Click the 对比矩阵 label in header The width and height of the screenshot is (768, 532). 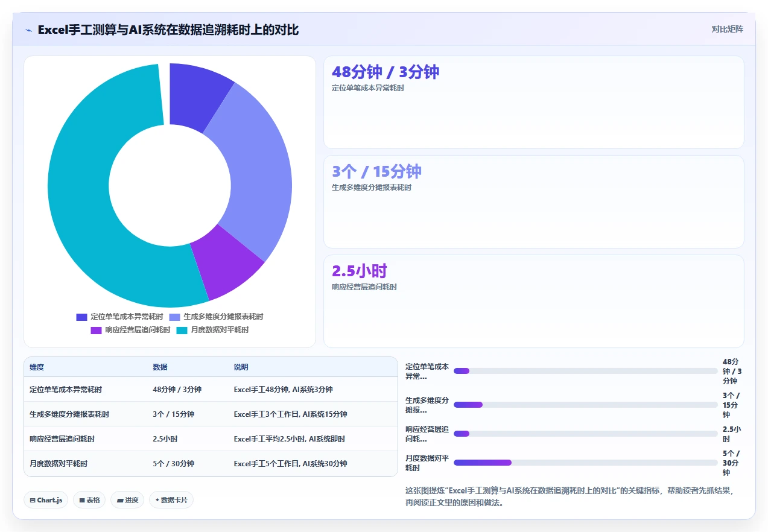click(727, 29)
